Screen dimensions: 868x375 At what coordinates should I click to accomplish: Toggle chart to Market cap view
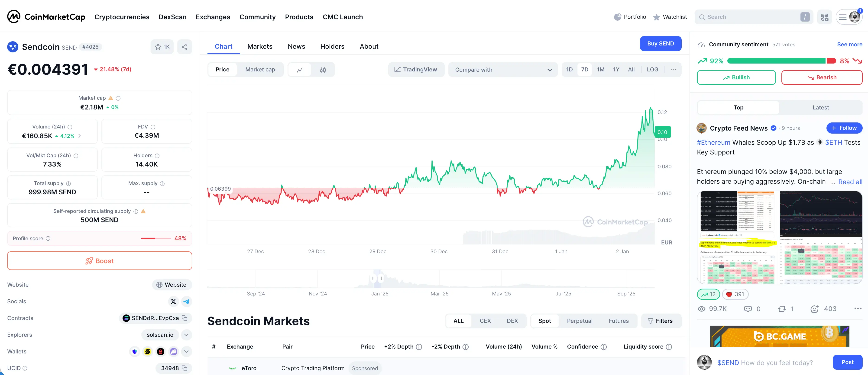tap(260, 70)
